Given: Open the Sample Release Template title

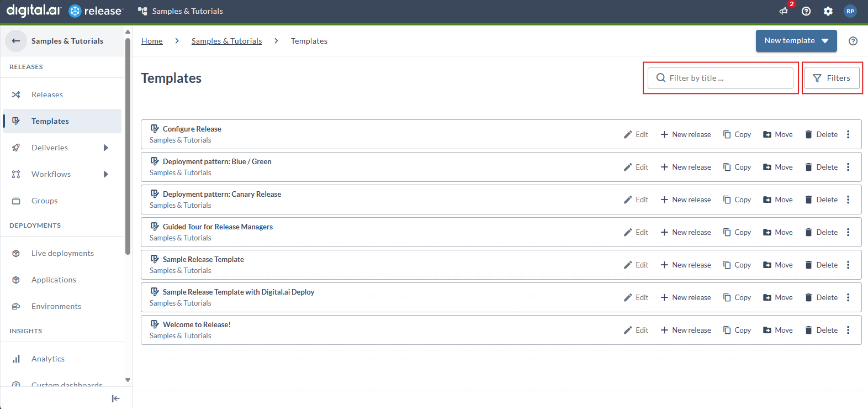Looking at the screenshot, I should 203,259.
